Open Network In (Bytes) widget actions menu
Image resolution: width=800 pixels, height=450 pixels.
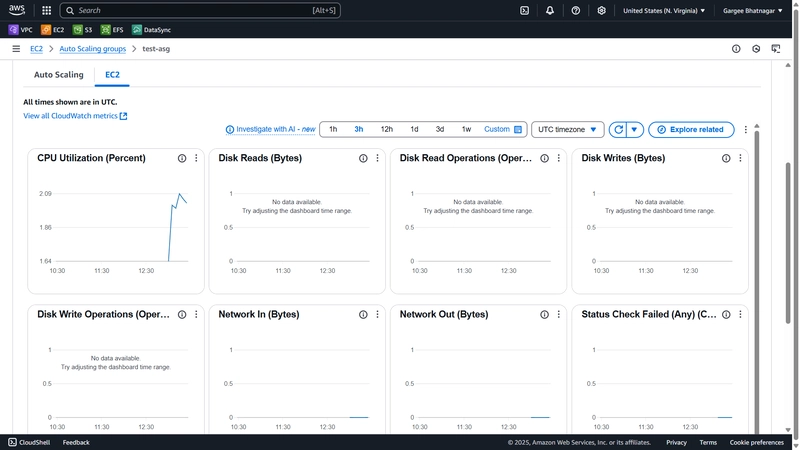tap(378, 315)
